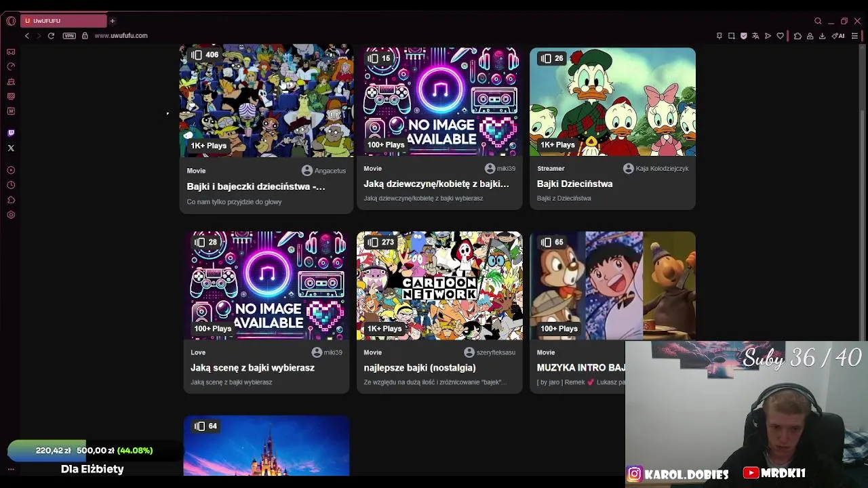
Task: Open sidebar Settings gear icon
Action: [x=11, y=215]
